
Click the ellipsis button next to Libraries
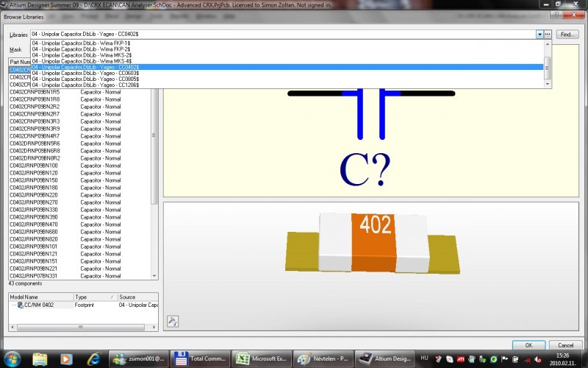coord(548,34)
